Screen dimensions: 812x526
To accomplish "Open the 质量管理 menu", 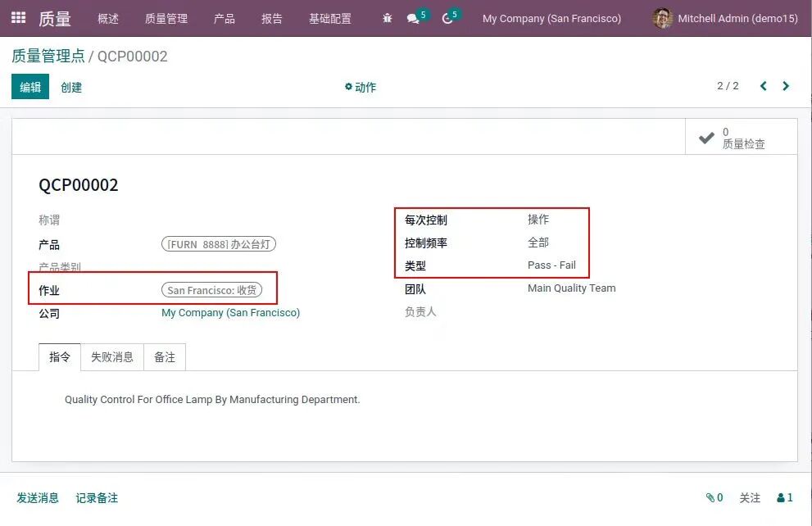I will pyautogui.click(x=166, y=18).
